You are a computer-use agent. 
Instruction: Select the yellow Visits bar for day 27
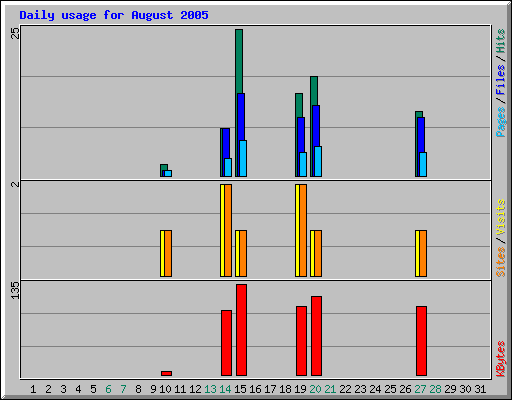pyautogui.click(x=417, y=253)
